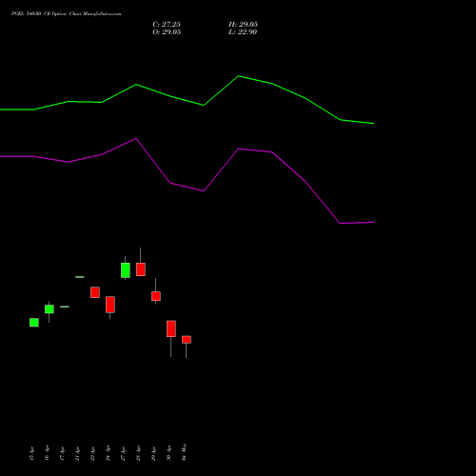The image size is (476, 476).
Task: Select the 29 Apr red candle
Action: 156,296
